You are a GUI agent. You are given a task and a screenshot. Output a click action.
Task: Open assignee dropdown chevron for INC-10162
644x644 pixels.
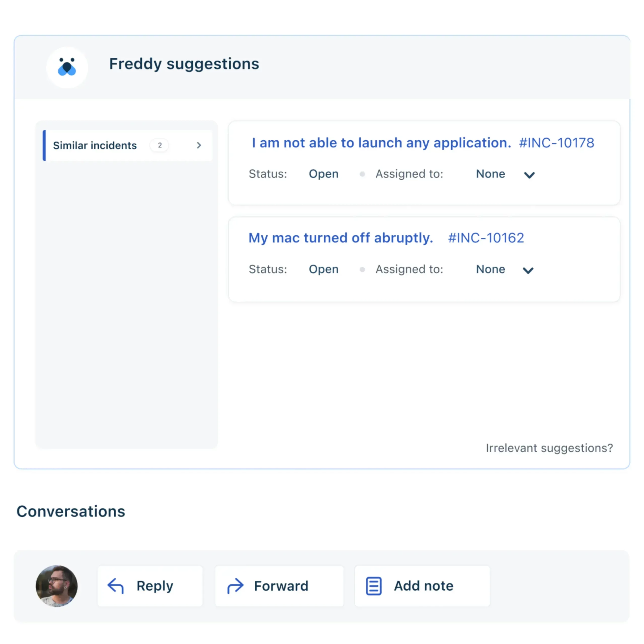[x=528, y=270]
